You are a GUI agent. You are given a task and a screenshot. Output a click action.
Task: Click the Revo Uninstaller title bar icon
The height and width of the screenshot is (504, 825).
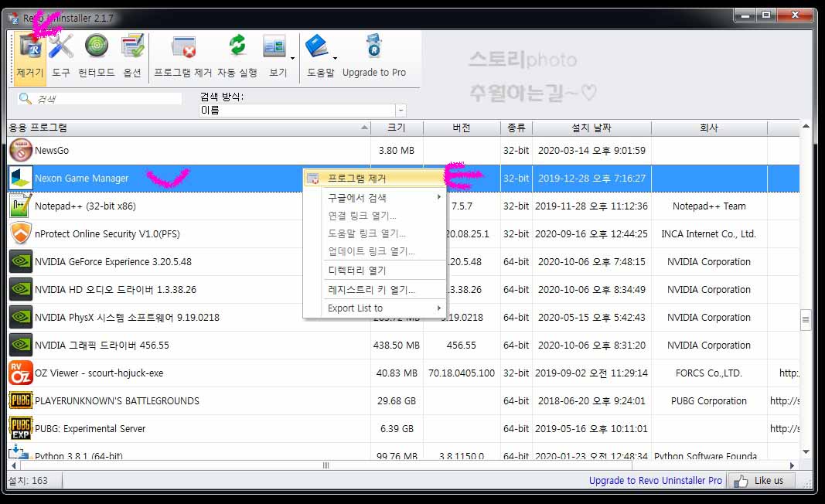tap(14, 18)
